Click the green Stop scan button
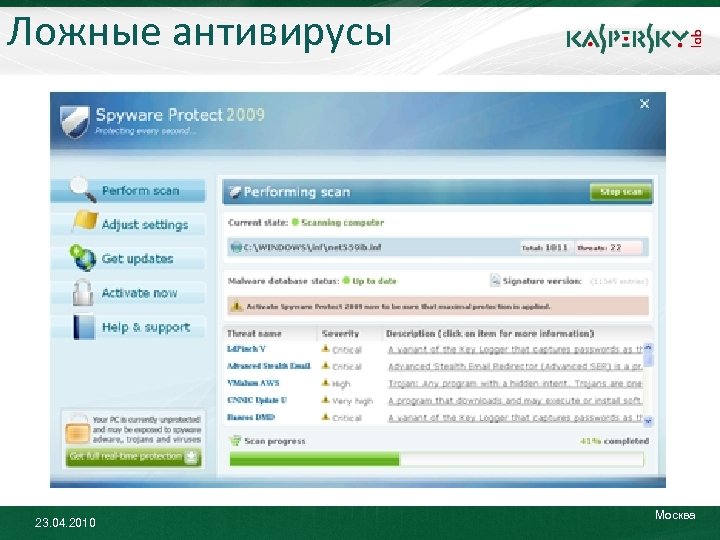Image resolution: width=720 pixels, height=540 pixels. click(621, 192)
